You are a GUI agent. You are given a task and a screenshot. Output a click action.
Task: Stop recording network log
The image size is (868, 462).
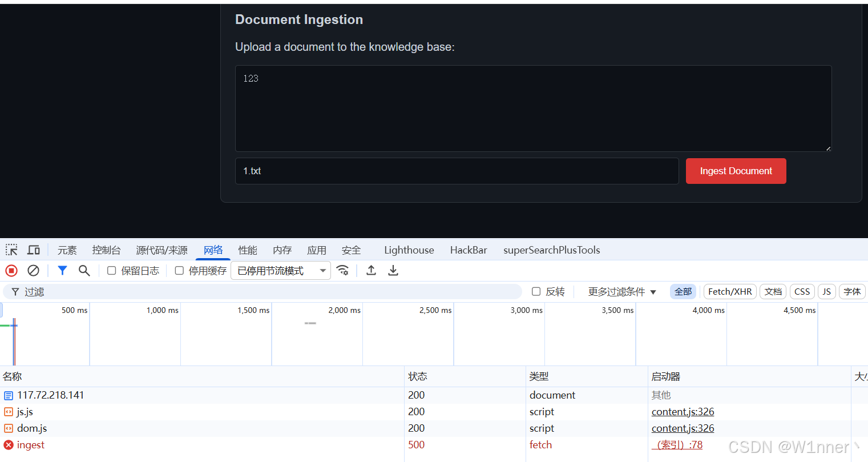(11, 271)
